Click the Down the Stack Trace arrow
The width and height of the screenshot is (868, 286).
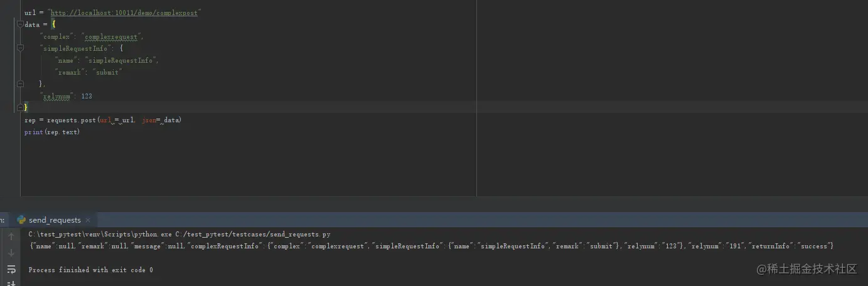11,253
